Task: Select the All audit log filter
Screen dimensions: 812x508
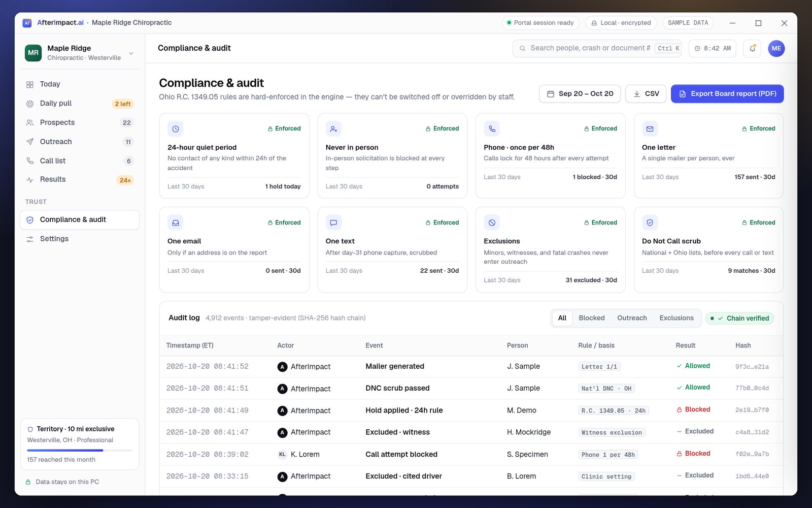Action: [562, 318]
